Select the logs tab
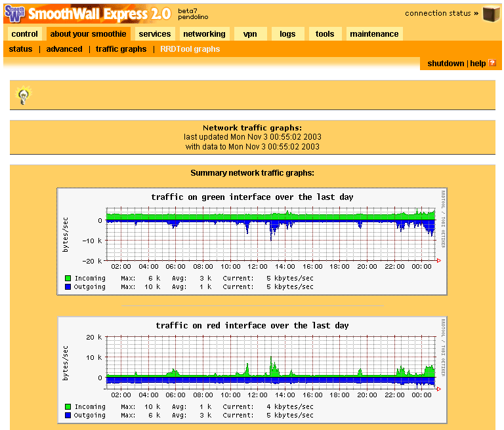Viewport: 504px width, 430px height. coord(287,33)
